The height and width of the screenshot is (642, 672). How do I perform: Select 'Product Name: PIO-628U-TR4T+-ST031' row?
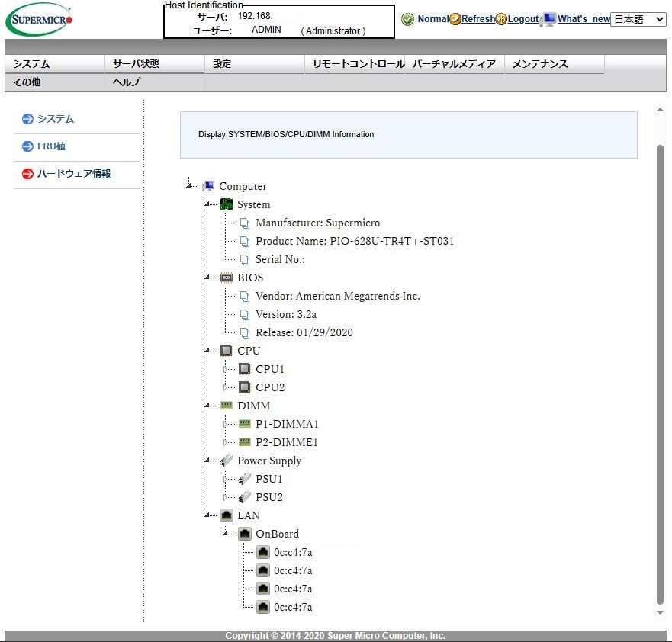click(355, 241)
